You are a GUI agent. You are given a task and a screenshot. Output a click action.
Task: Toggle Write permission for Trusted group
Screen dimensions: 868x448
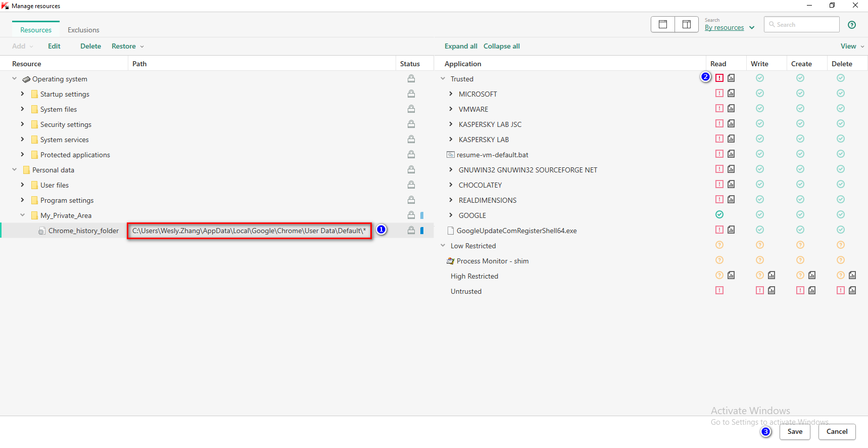click(x=760, y=78)
